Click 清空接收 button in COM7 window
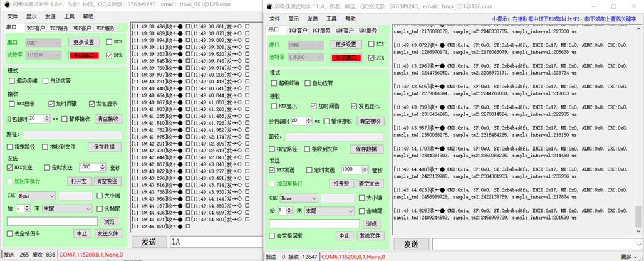This screenshot has height=261, width=644. click(108, 119)
